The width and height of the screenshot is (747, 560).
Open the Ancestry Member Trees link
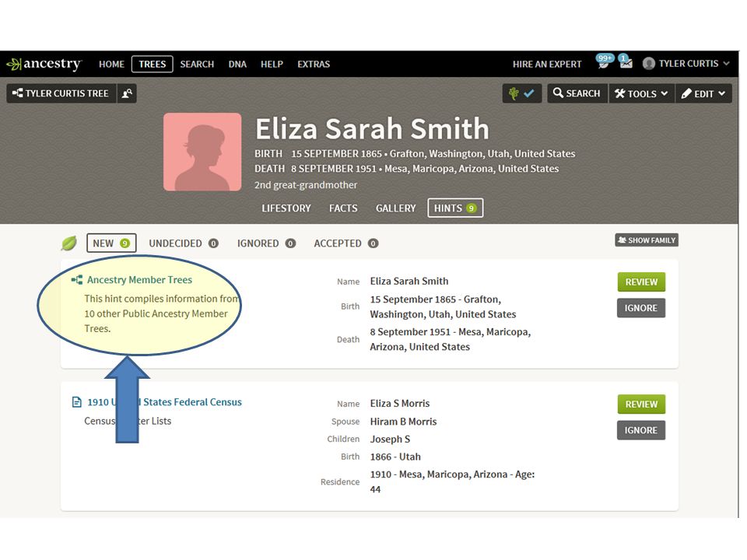click(139, 279)
